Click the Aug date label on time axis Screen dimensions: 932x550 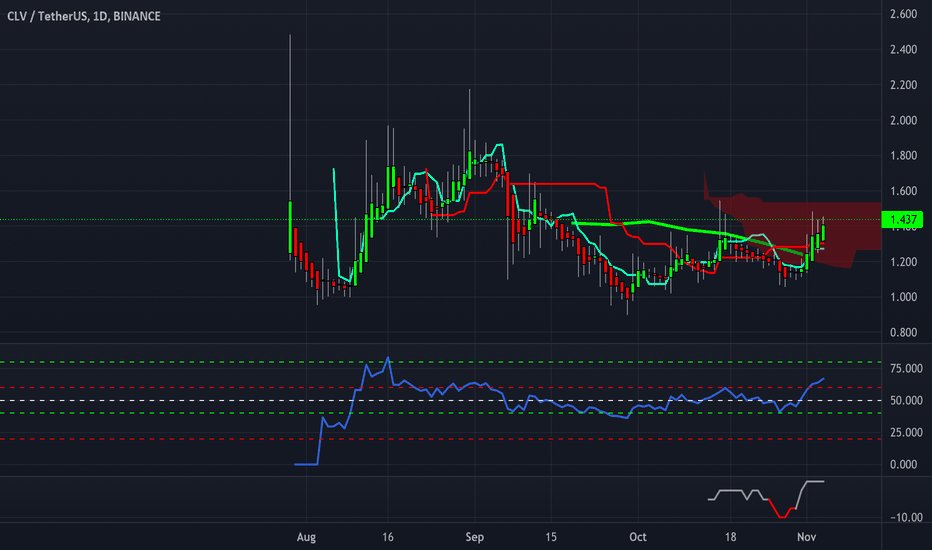(306, 537)
